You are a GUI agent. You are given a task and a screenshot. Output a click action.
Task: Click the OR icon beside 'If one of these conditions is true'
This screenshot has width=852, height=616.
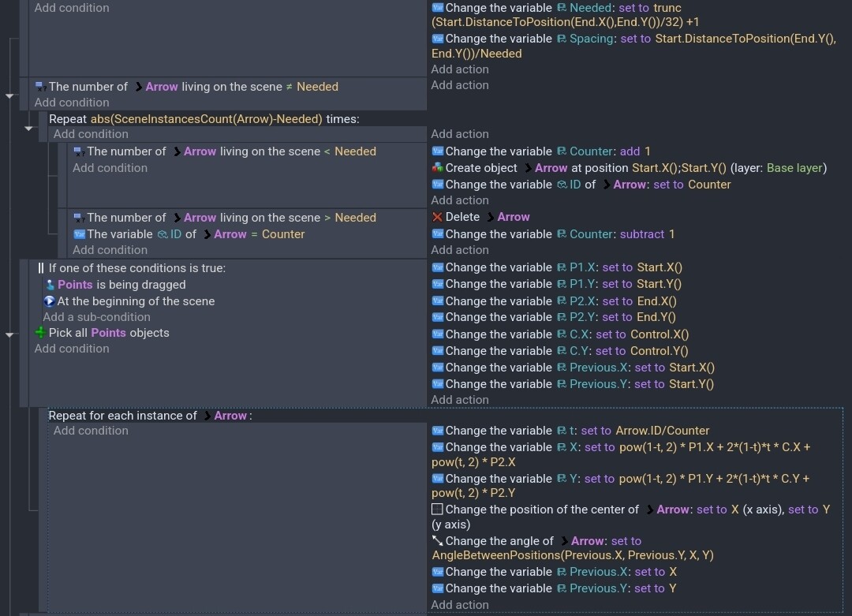pos(41,268)
